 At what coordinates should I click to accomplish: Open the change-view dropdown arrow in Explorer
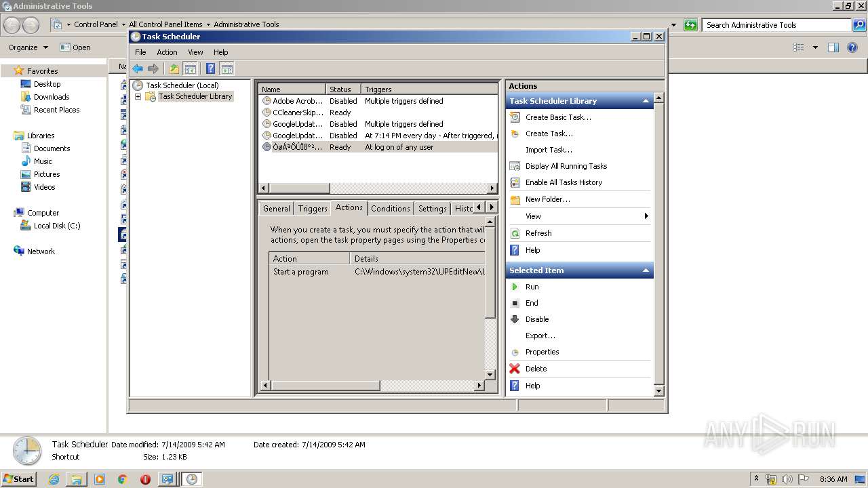tap(815, 47)
